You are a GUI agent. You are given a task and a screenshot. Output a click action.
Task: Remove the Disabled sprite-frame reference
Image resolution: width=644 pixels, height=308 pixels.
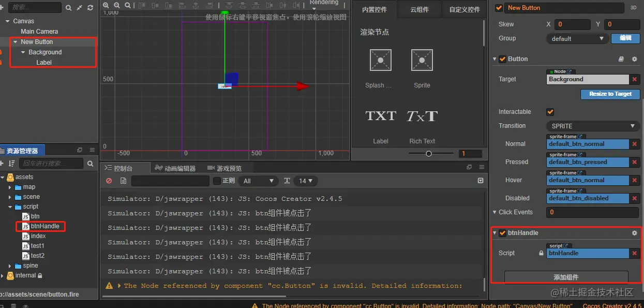click(x=635, y=198)
